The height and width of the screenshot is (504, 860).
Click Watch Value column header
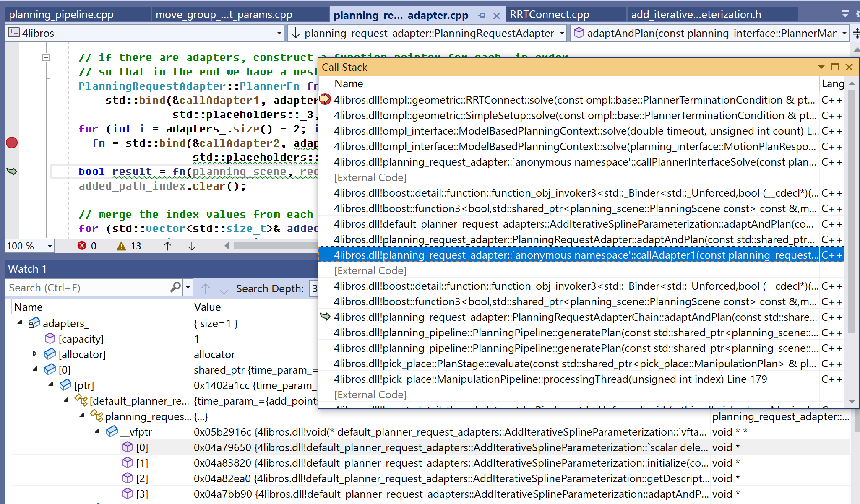[255, 307]
